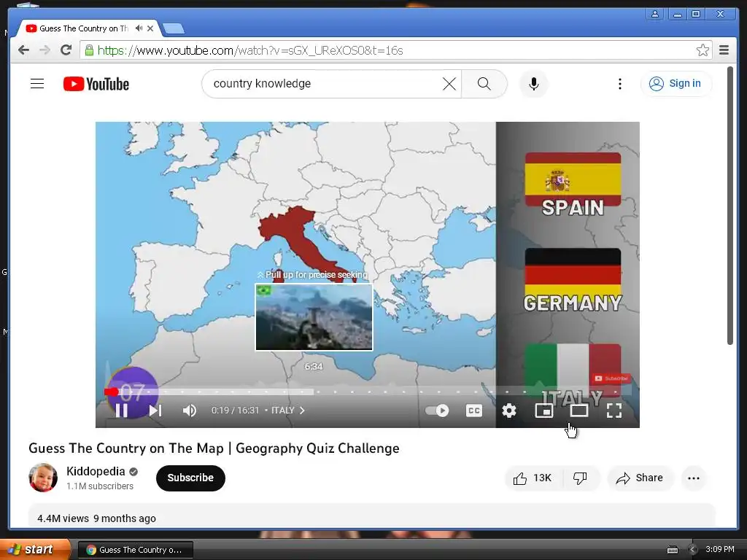This screenshot has width=747, height=560.
Task: Click the search magnifier button
Action: 484,84
